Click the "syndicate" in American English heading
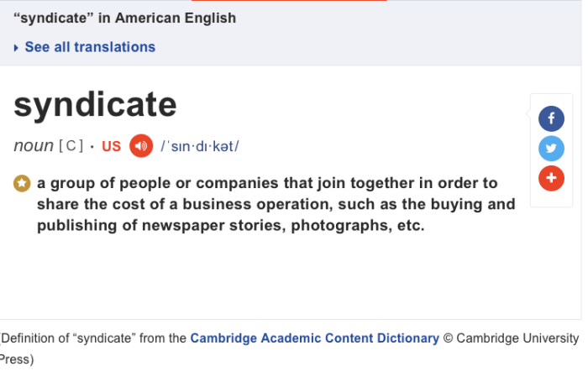Viewport: 588px width, 377px height. point(124,18)
